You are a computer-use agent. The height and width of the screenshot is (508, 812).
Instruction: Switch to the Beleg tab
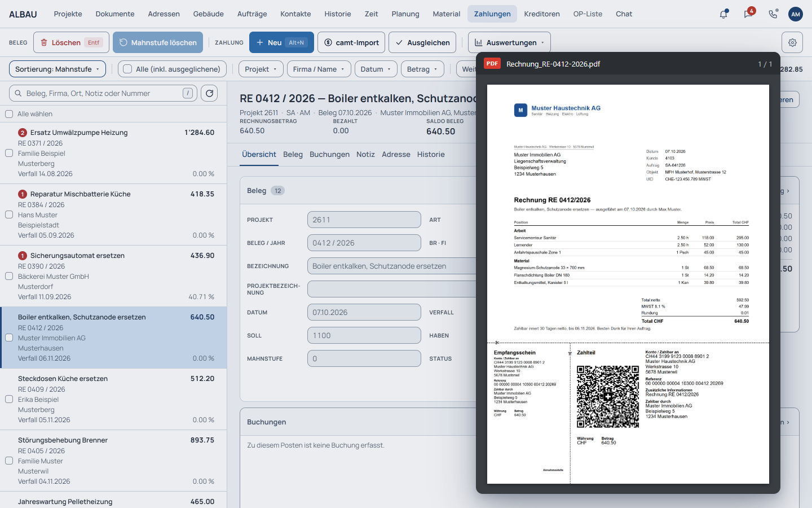tap(293, 154)
